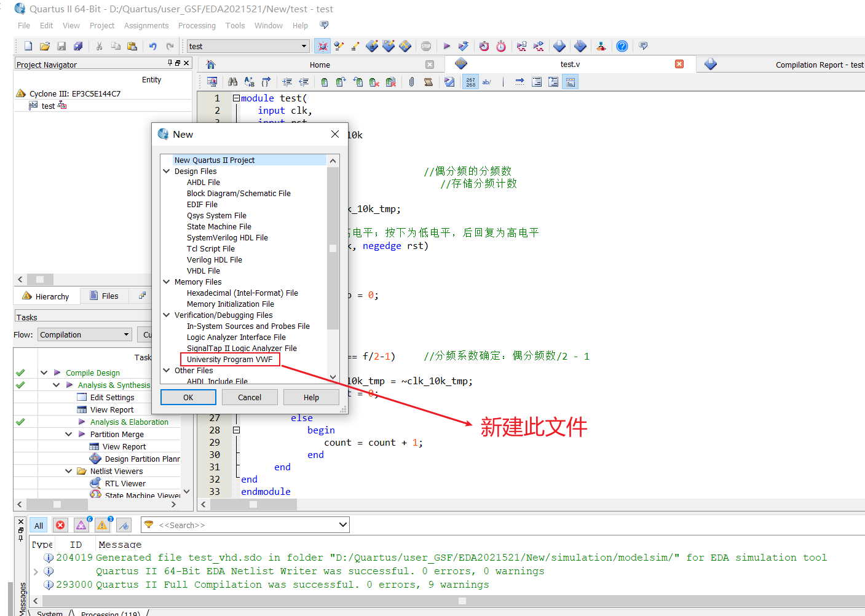Click the editor horizontal scrollbar thumb
This screenshot has width=865, height=616.
(253, 504)
